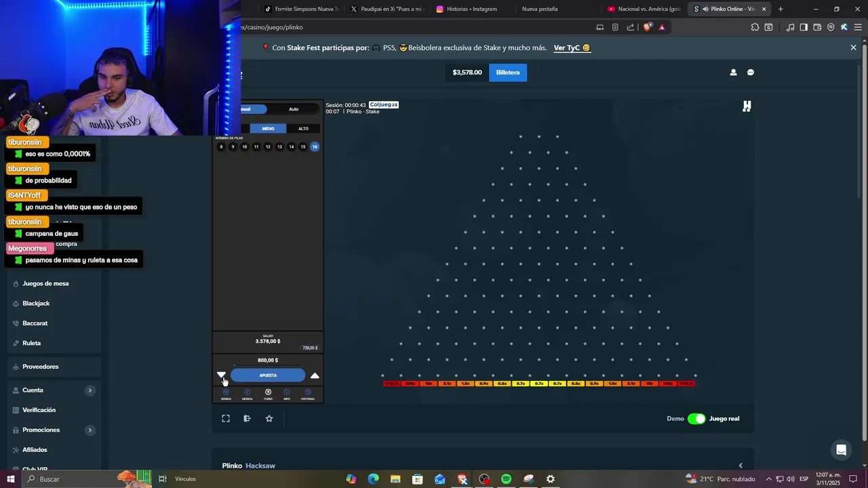Image resolution: width=868 pixels, height=488 pixels.
Task: Open Blackjack in the sidebar
Action: pos(36,304)
